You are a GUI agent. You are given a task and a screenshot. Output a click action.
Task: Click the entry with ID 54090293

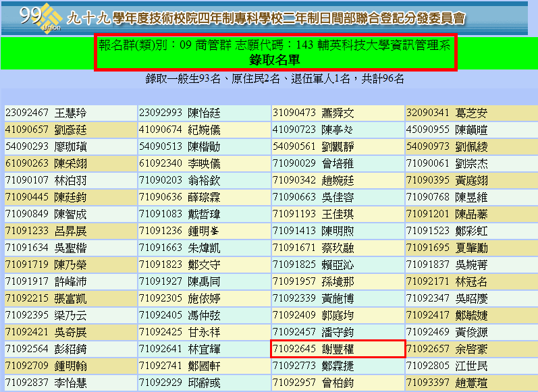71,147
